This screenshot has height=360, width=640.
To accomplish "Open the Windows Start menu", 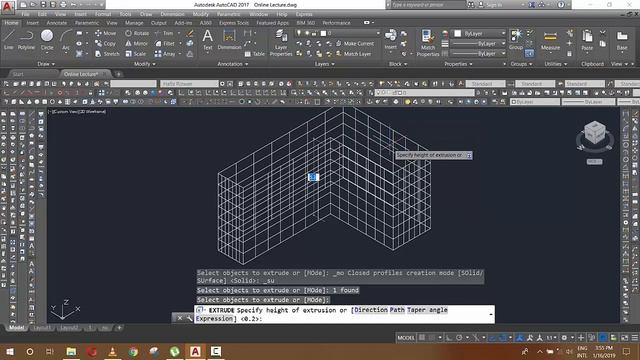I will (x=9, y=351).
